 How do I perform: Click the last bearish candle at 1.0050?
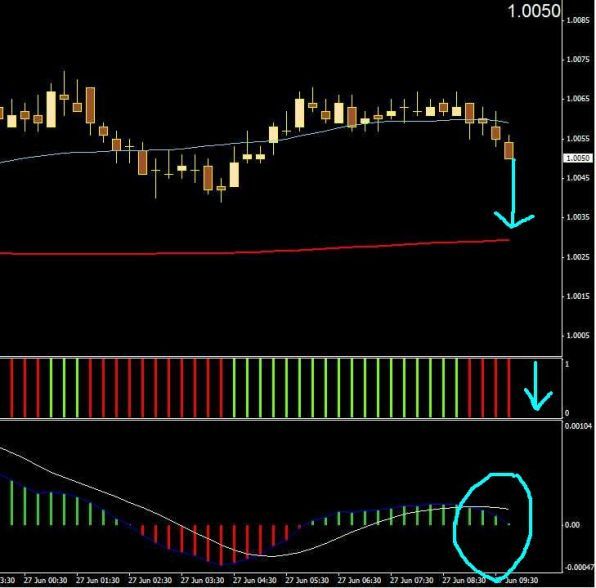tap(509, 150)
